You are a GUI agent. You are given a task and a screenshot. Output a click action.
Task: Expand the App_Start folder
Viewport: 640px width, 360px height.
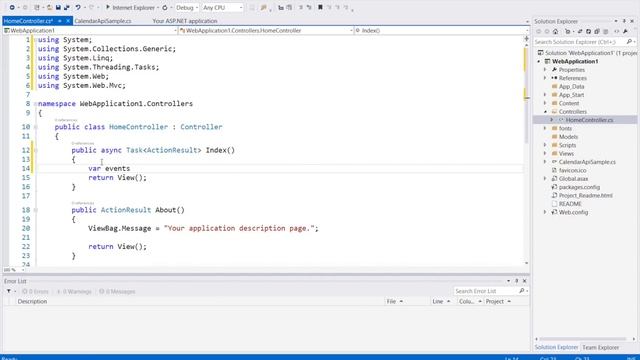pos(545,95)
